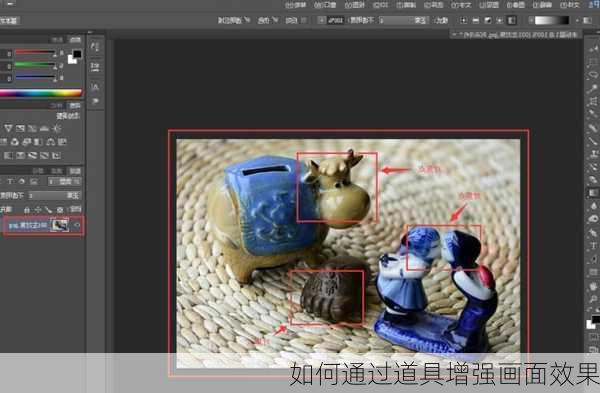Choose the Diamond Gradient style icon
600x393 pixels.
[x=464, y=20]
